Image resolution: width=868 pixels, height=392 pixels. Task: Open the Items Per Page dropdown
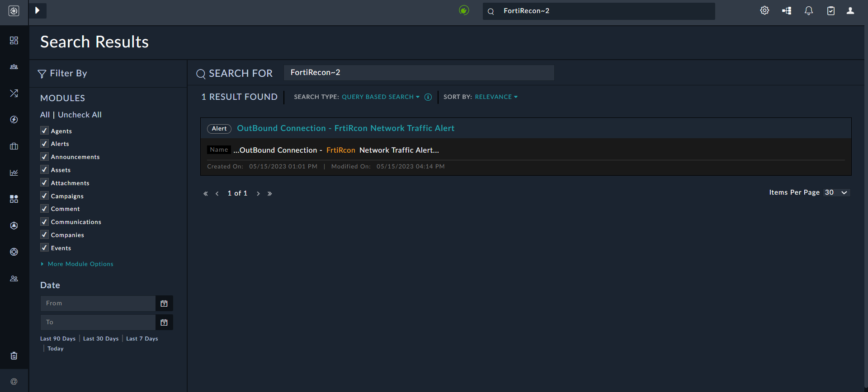837,193
